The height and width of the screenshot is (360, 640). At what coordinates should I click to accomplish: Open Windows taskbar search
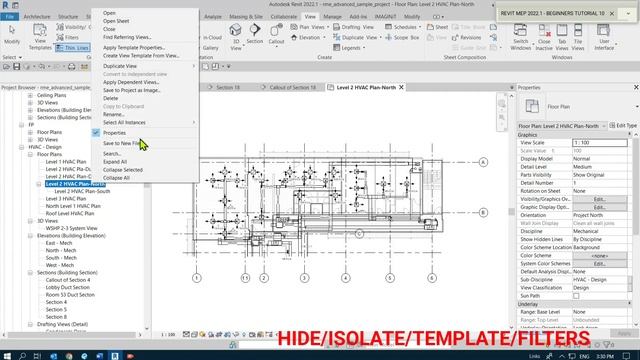click(x=22, y=356)
